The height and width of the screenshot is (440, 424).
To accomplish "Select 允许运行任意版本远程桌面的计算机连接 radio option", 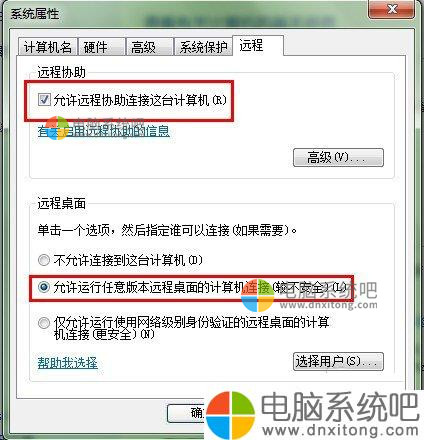I will pyautogui.click(x=44, y=287).
